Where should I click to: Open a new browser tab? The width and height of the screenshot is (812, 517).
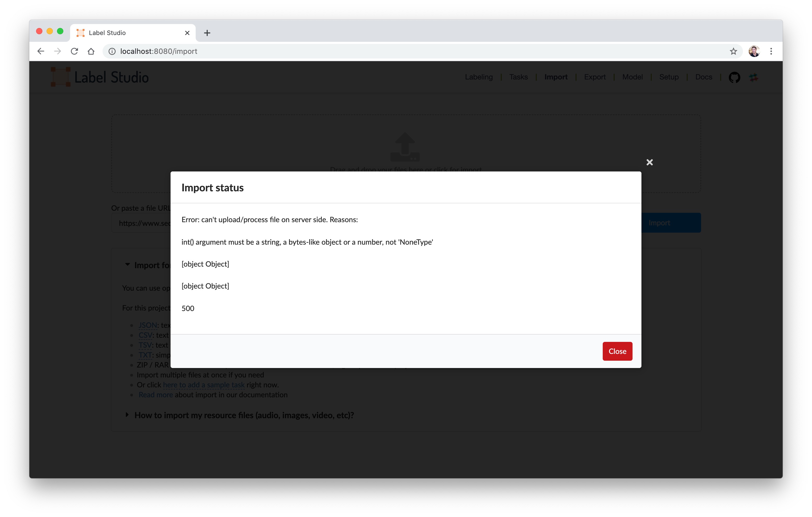pos(207,33)
